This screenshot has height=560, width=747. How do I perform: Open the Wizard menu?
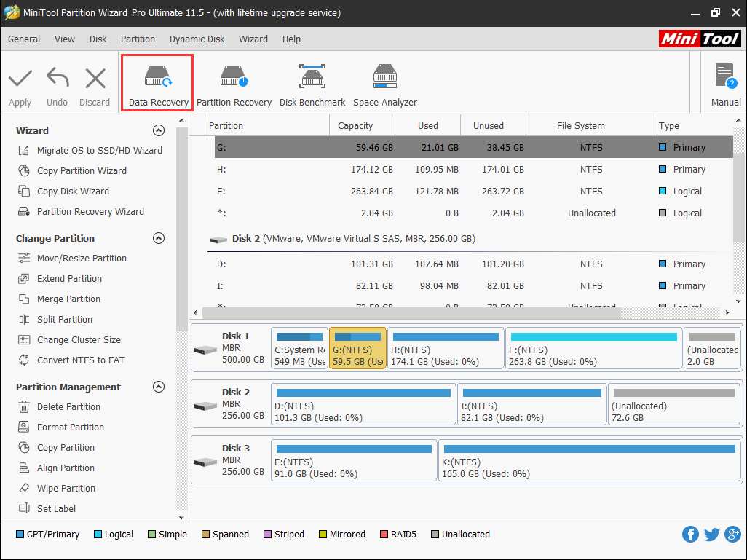(253, 39)
